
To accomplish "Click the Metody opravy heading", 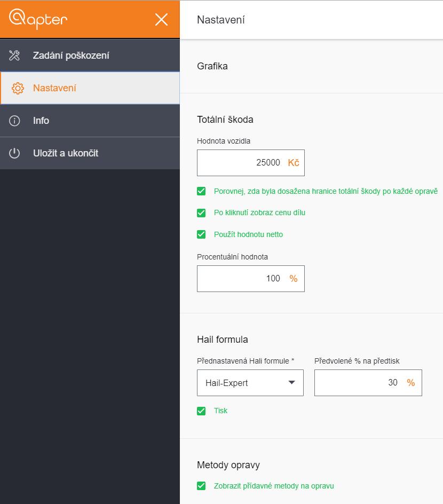I will point(228,465).
